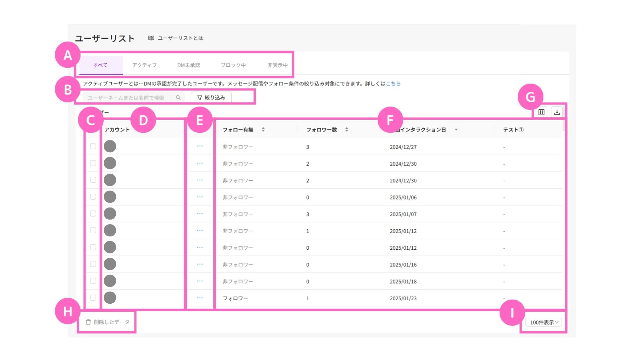Viewport: 644px width, 362px height.
Task: Click the search magnifier icon
Action: pos(178,98)
